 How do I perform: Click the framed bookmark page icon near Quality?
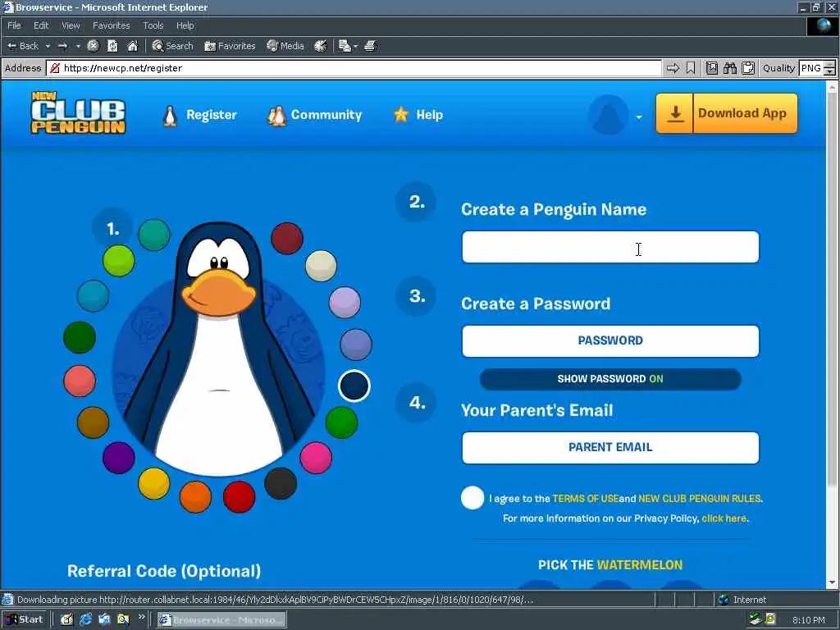(x=711, y=68)
